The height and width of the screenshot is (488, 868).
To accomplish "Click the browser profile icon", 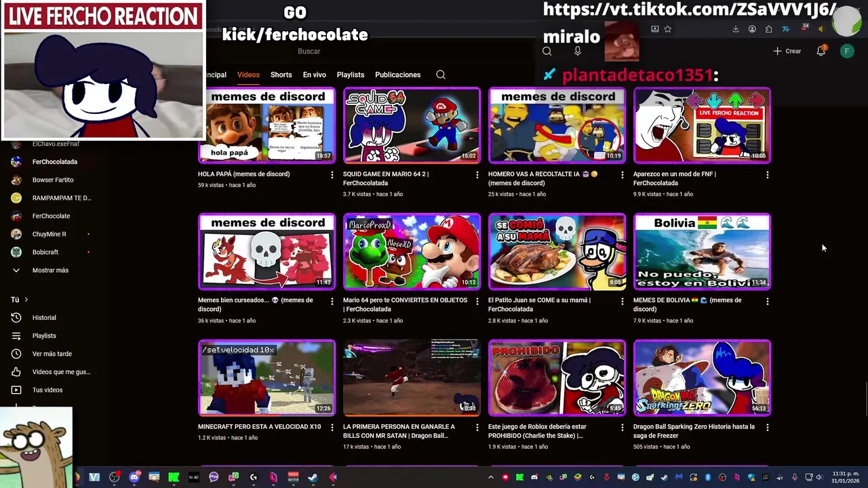I will coord(752,29).
